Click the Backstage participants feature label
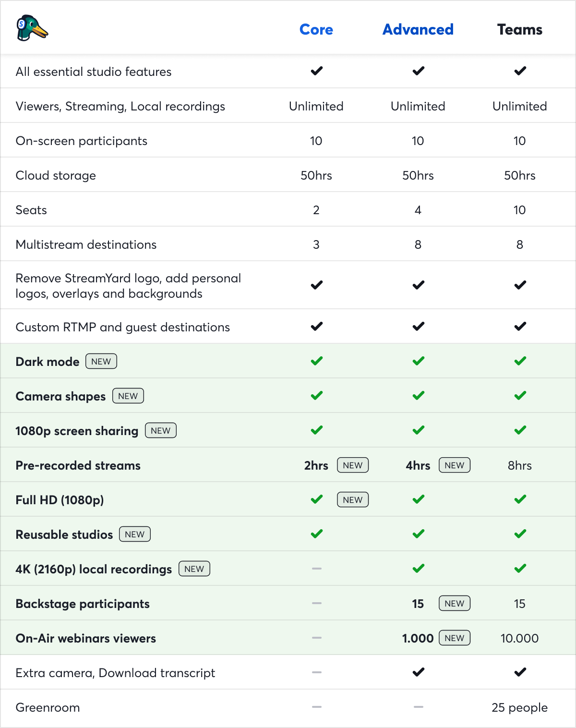The width and height of the screenshot is (576, 728). (83, 604)
